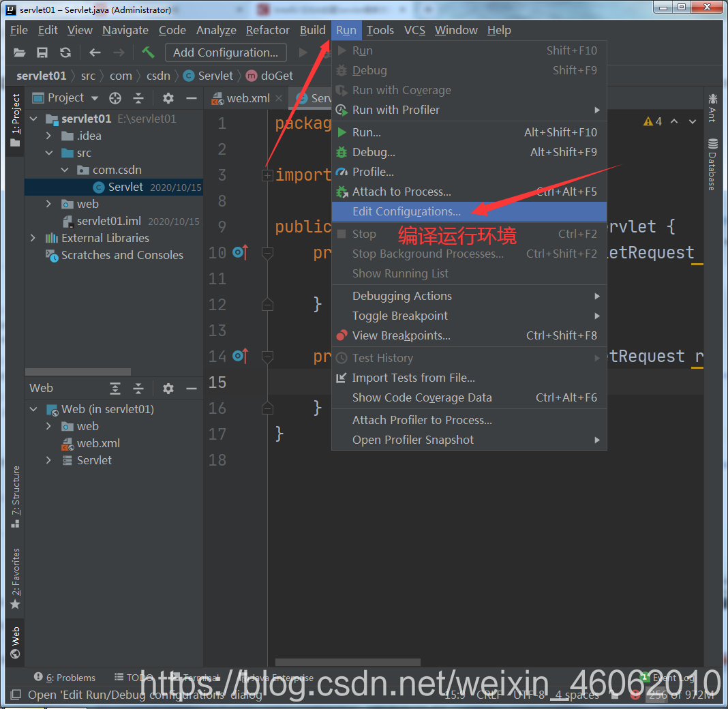Click the editor horizontal scrollbar
This screenshot has height=709, width=728.
click(x=348, y=662)
